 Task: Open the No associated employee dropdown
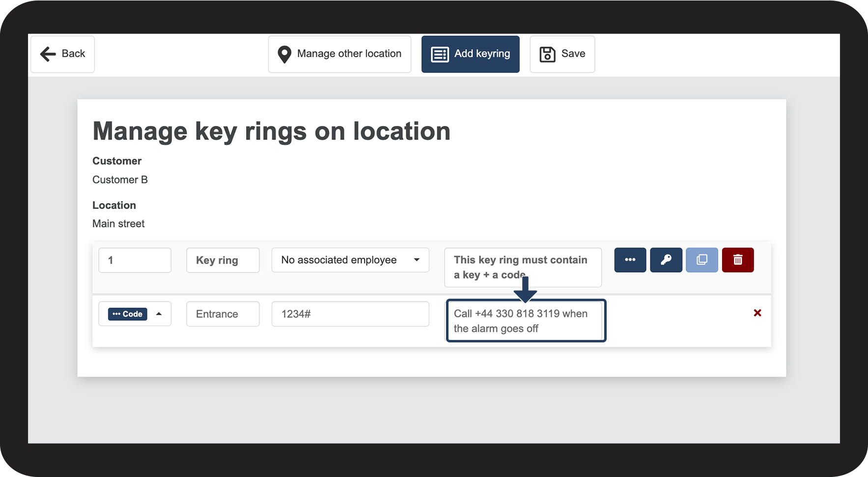pos(350,260)
